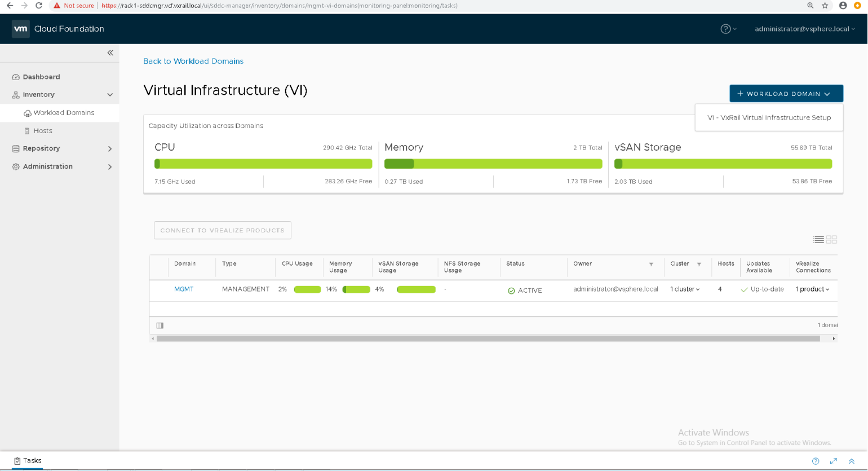
Task: Reload the page with refresh icon
Action: click(x=39, y=6)
